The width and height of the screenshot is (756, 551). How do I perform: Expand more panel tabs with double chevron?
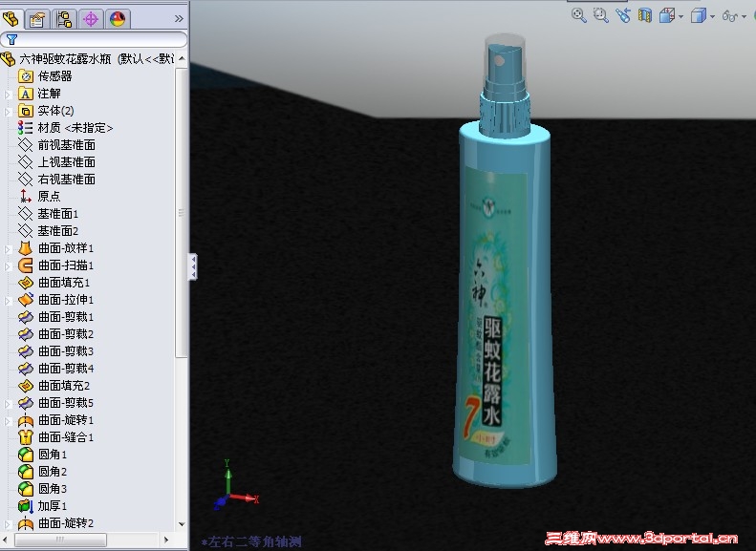pos(179,19)
